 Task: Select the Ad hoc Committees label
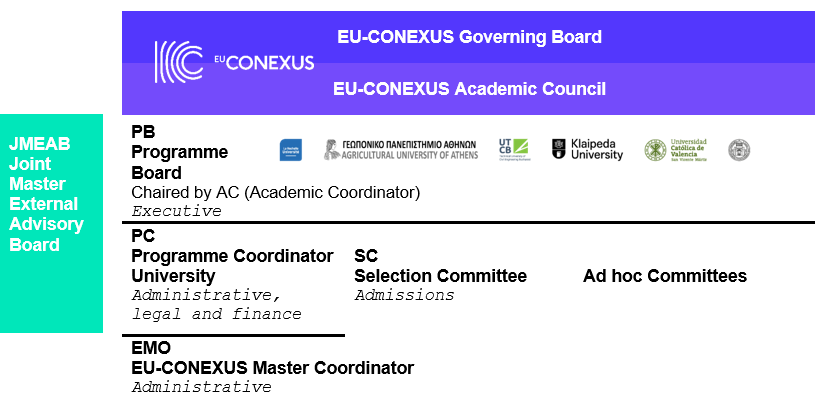(x=665, y=275)
